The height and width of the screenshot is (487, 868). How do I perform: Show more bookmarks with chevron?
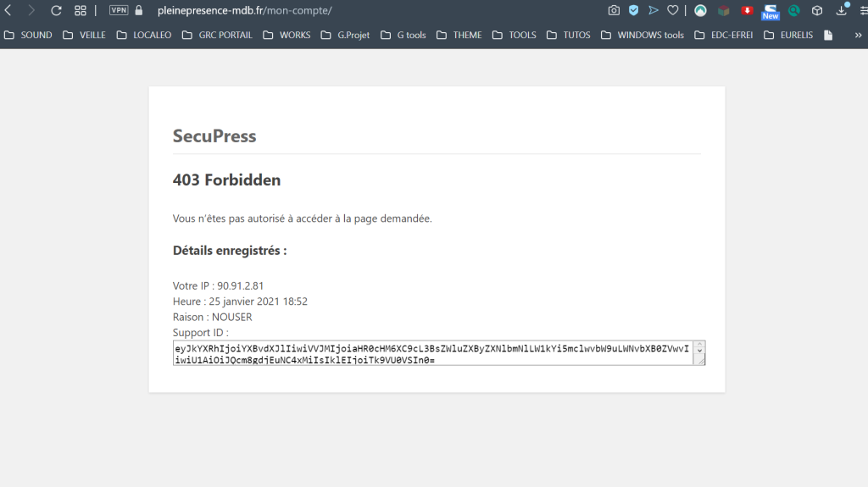[858, 35]
